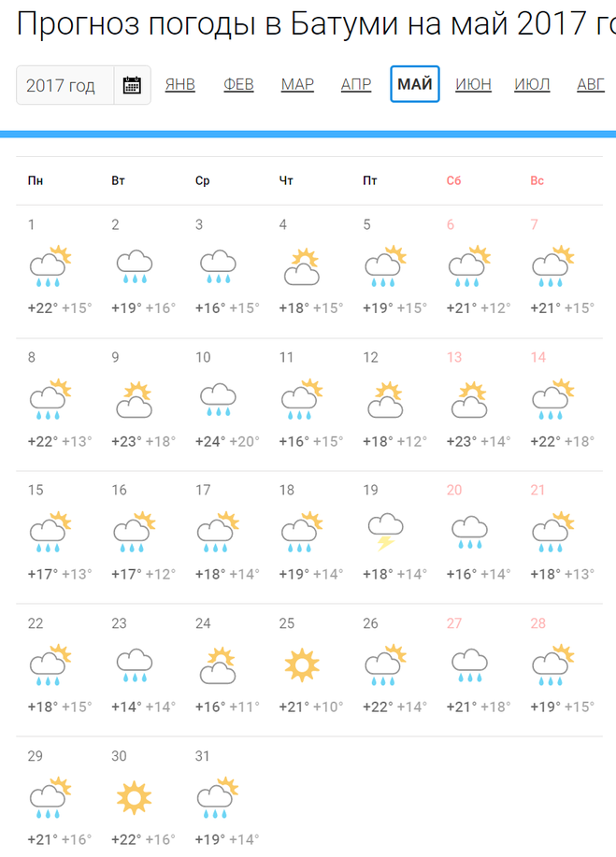Image resolution: width=616 pixels, height=857 pixels.
Task: Switch to the ФЕВ month tab
Action: 238,85
